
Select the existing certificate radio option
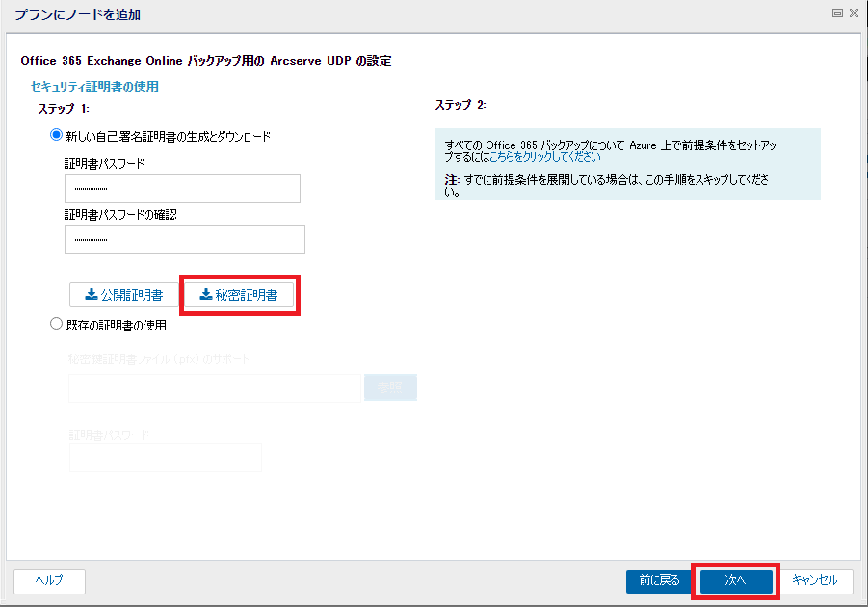tap(56, 324)
